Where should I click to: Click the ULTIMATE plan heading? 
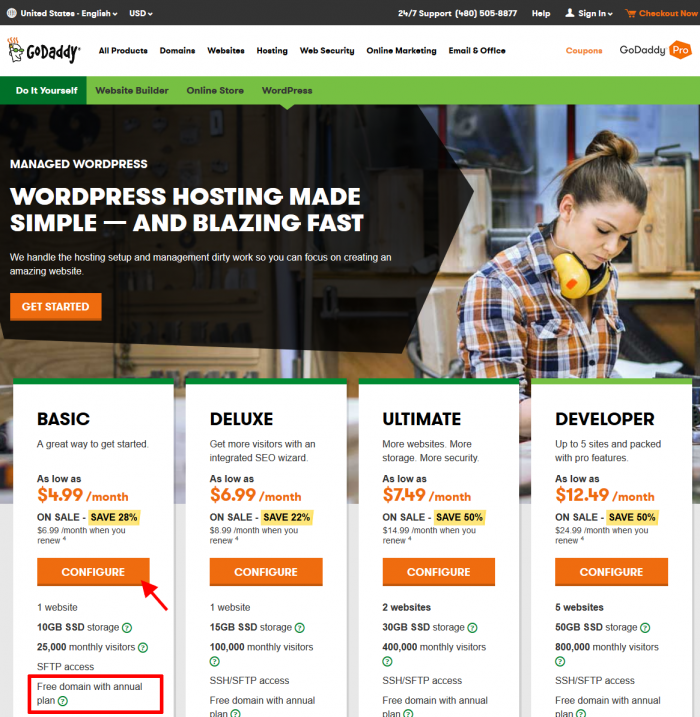pyautogui.click(x=422, y=419)
